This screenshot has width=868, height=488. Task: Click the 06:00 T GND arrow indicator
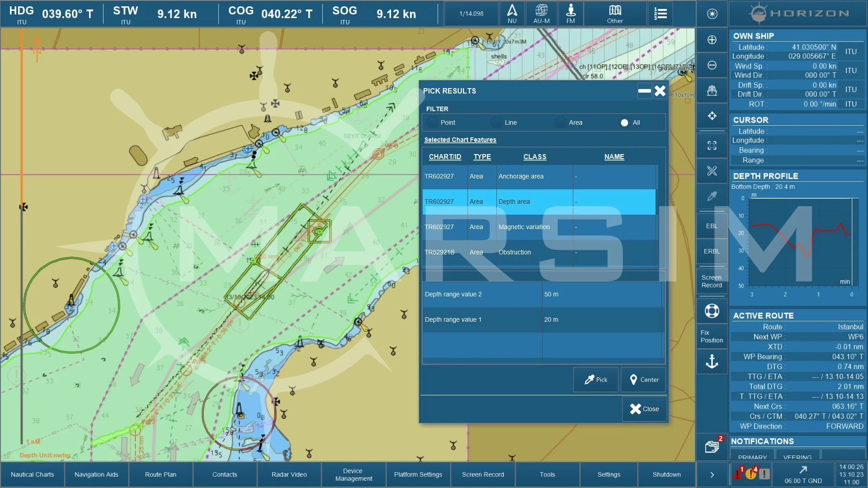803,474
